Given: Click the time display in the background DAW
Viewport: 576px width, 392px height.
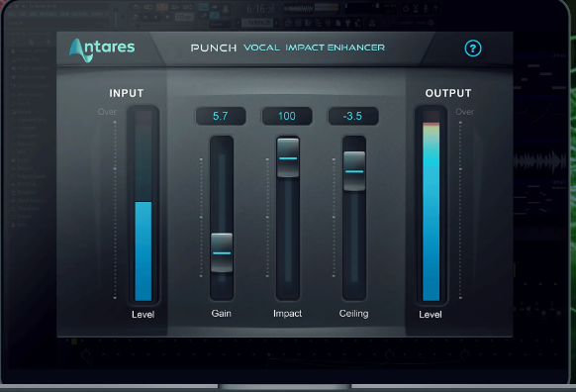Looking at the screenshot, I should pyautogui.click(x=261, y=9).
